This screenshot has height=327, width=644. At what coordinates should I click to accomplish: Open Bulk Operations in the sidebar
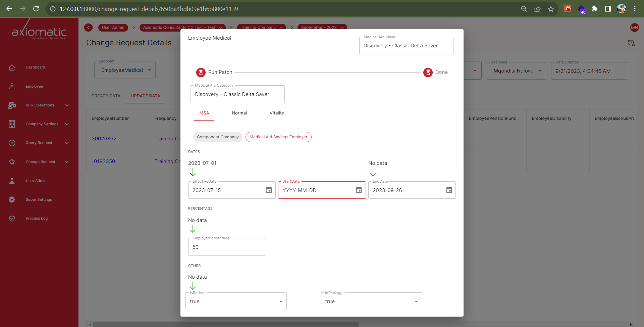pyautogui.click(x=40, y=105)
